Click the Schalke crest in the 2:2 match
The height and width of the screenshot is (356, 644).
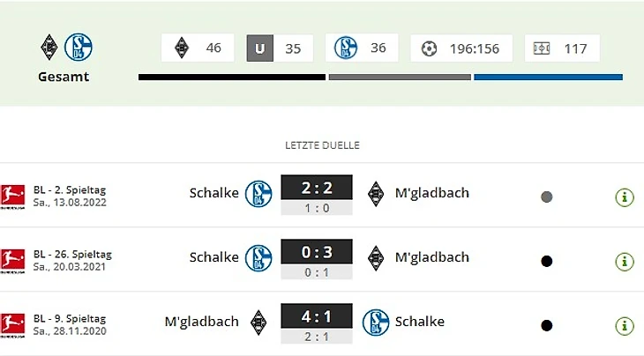click(258, 193)
